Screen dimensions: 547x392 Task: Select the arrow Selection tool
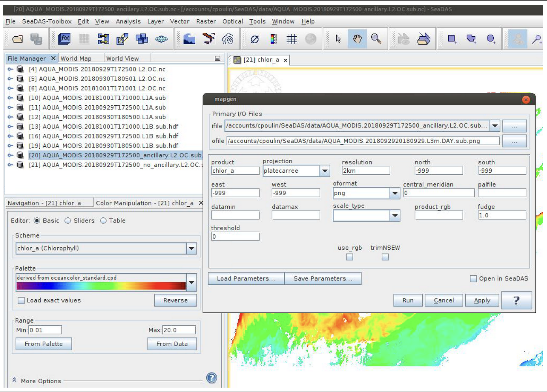click(338, 39)
